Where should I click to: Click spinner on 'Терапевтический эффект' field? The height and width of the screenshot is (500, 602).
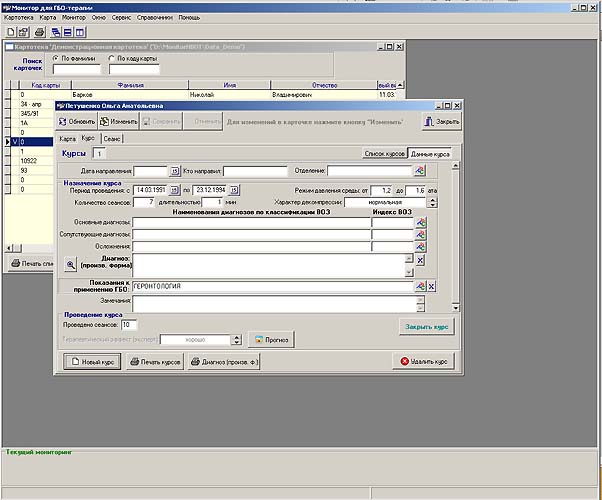click(x=237, y=339)
